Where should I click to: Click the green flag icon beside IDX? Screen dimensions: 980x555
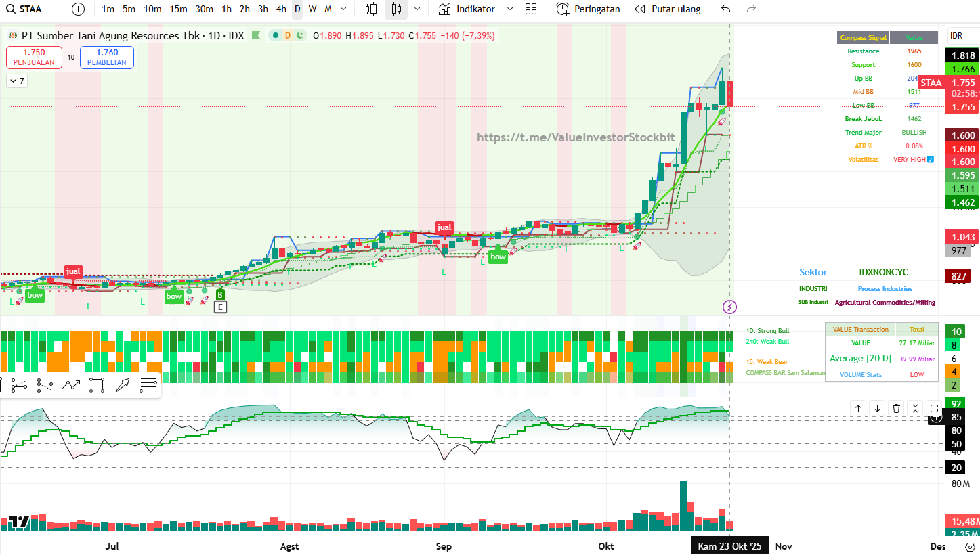point(255,35)
